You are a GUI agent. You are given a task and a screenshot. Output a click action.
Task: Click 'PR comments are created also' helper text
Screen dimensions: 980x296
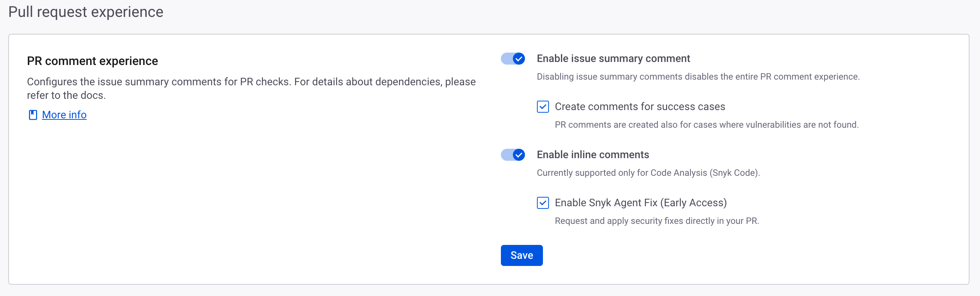(706, 125)
